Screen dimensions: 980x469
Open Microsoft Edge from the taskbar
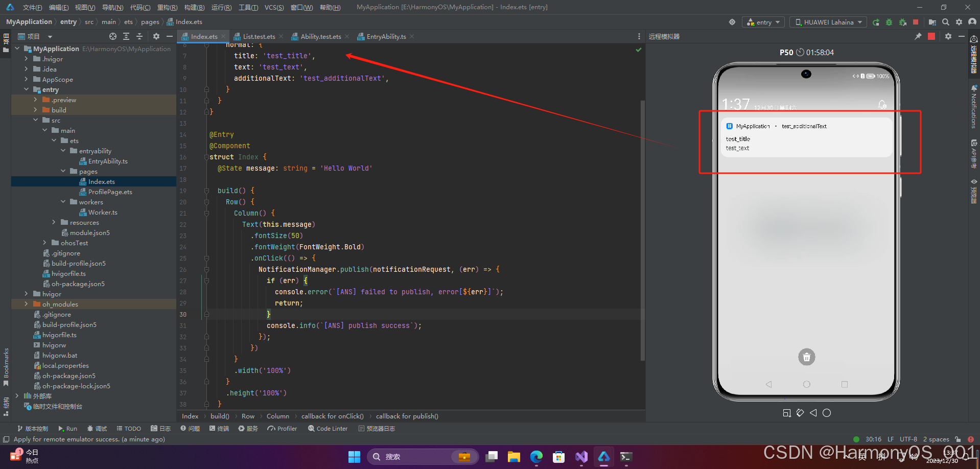coord(536,457)
